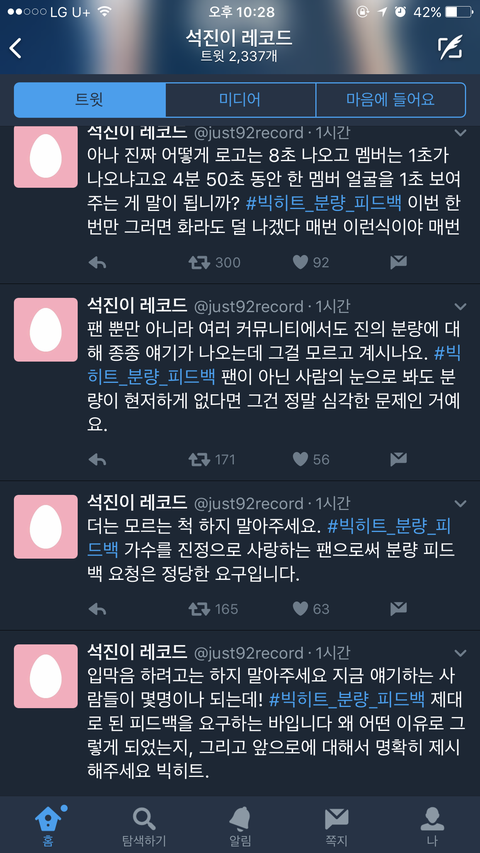Open hashtag link in the last tweet
480x853 pixels.
click(x=347, y=698)
